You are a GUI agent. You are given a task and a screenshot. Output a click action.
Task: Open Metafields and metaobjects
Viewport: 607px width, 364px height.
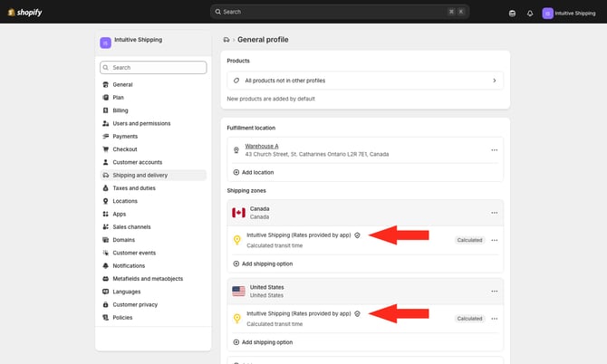pyautogui.click(x=148, y=279)
